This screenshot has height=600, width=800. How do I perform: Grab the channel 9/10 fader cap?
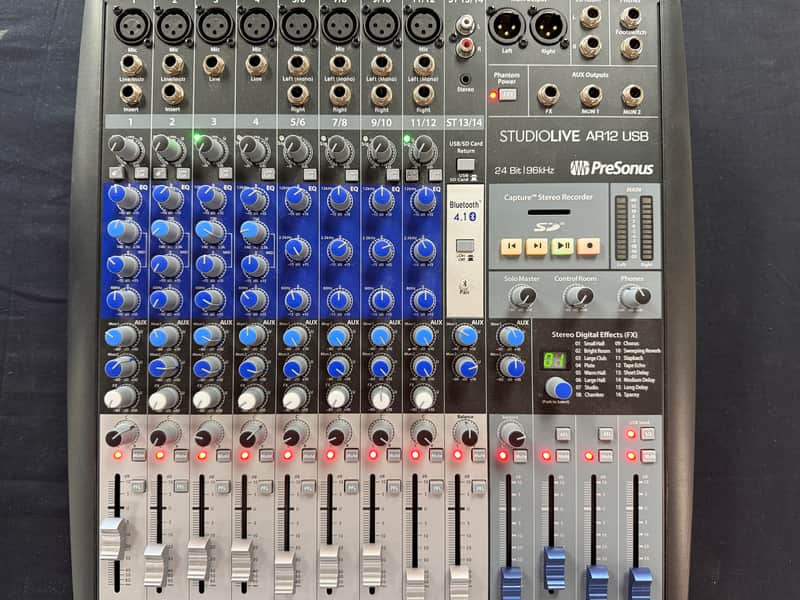(371, 565)
